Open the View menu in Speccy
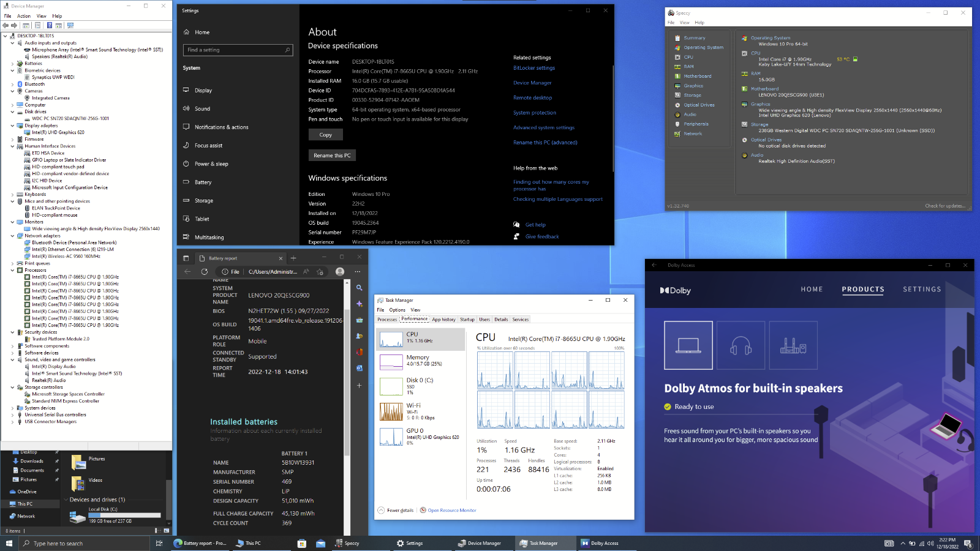This screenshot has width=980, height=551. [x=685, y=23]
